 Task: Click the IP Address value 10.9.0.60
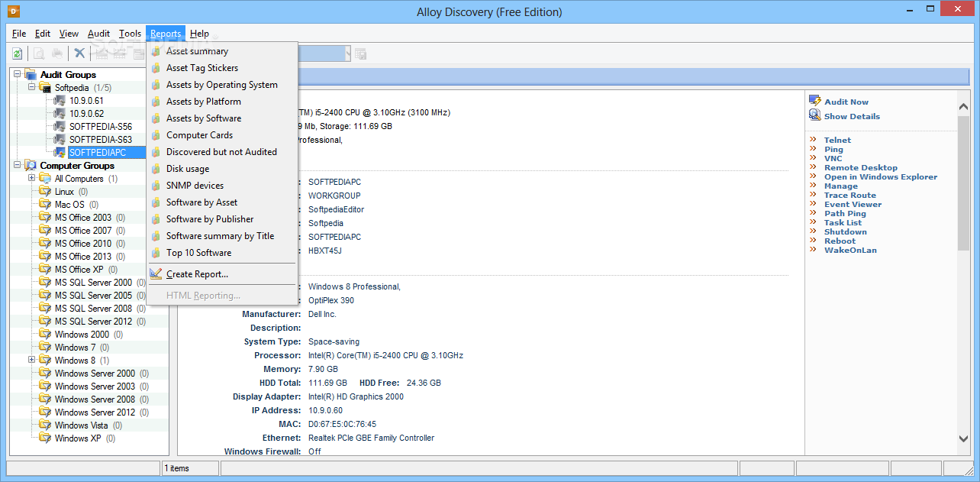(x=327, y=410)
